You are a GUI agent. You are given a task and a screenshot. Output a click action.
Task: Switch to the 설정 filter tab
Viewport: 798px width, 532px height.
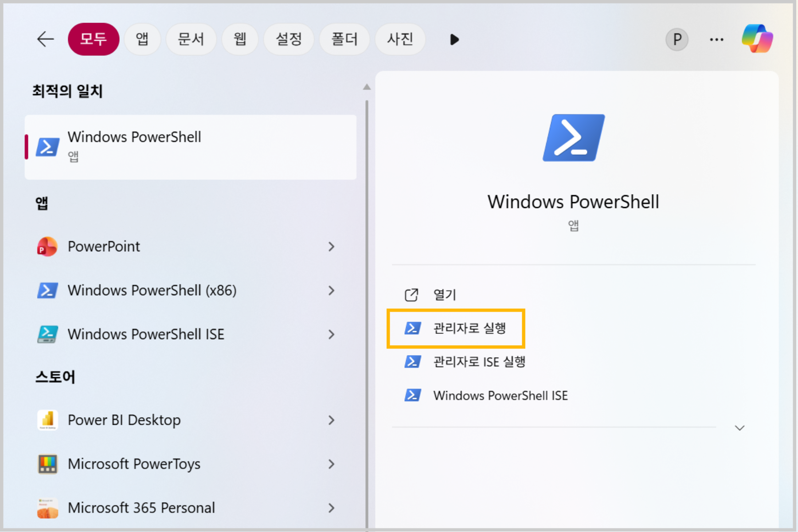[x=289, y=39]
